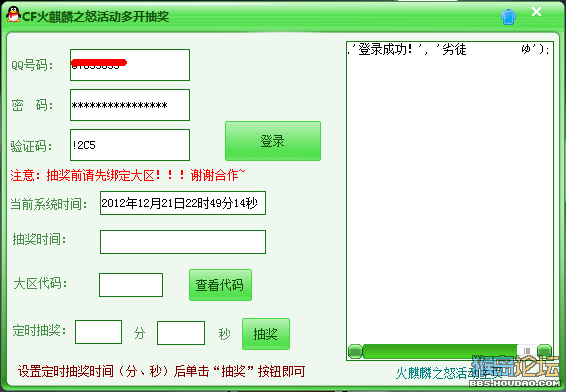Image resolution: width=566 pixels, height=392 pixels.
Task: Click the 大区代码 label
Action: click(40, 283)
